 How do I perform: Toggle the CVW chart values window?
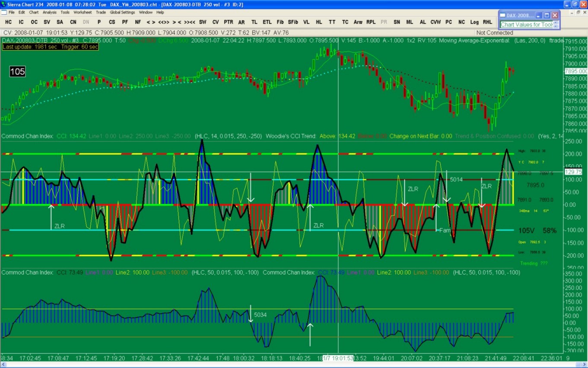pyautogui.click(x=435, y=22)
